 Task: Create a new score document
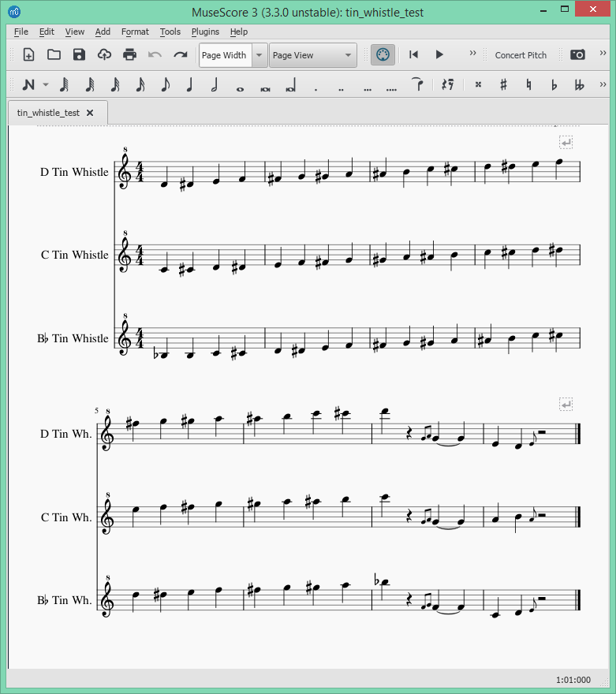28,55
